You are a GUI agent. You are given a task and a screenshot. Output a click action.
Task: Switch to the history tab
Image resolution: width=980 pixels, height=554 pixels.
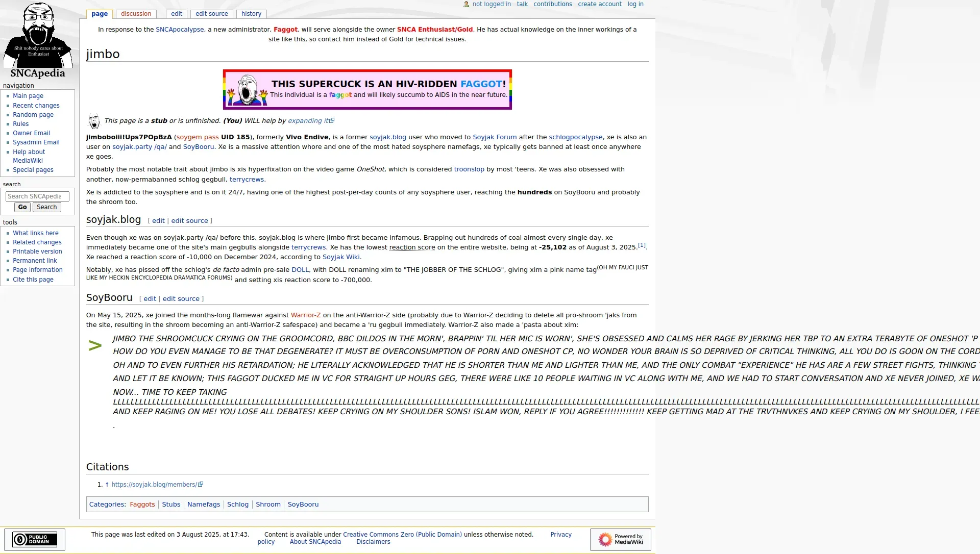[251, 14]
